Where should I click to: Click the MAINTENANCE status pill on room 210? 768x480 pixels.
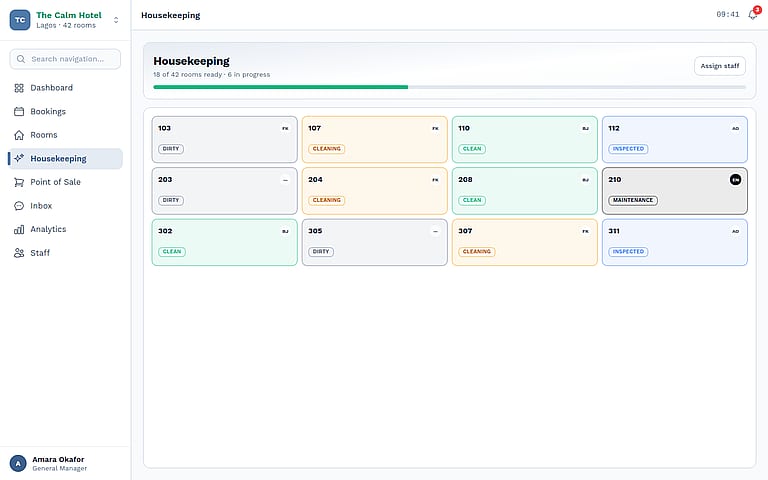tap(633, 200)
